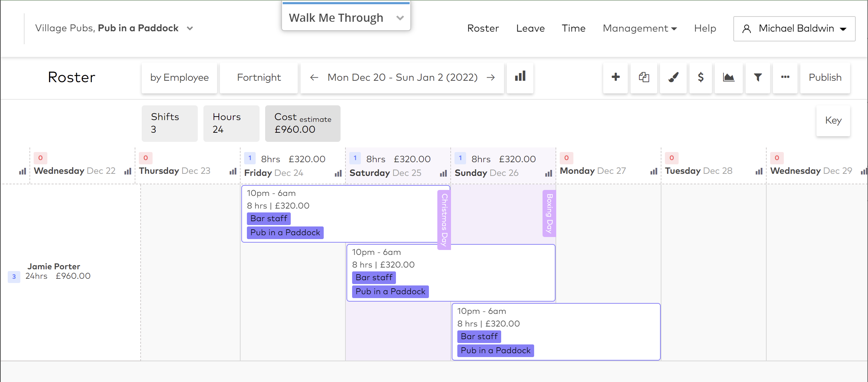Toggle the Hours summary box
The image size is (868, 382).
tap(231, 123)
